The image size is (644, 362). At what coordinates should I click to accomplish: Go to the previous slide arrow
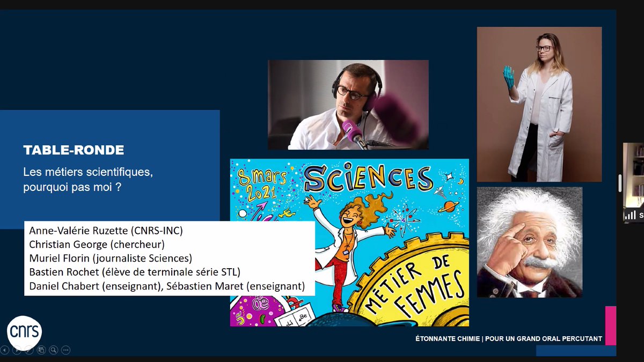pyautogui.click(x=5, y=350)
